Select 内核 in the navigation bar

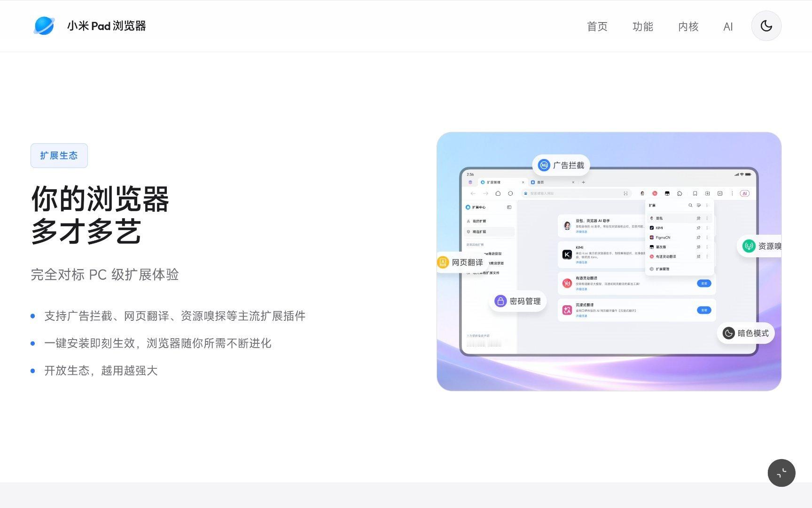point(688,26)
